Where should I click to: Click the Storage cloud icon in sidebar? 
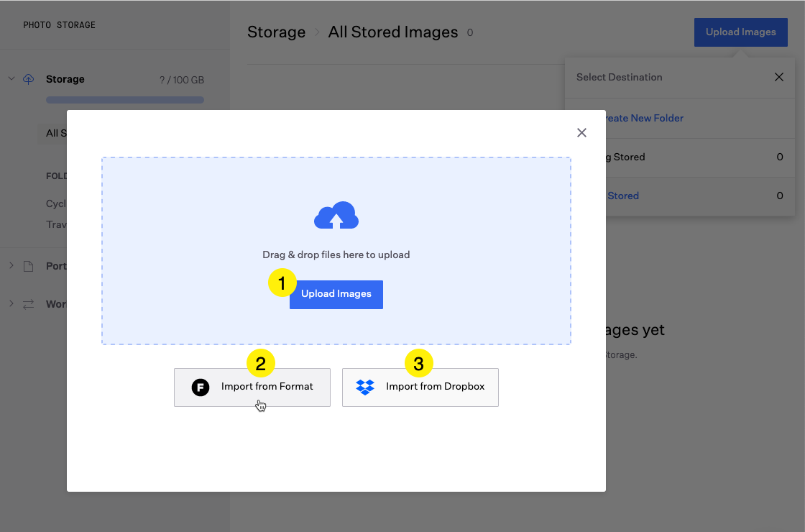[x=29, y=79]
